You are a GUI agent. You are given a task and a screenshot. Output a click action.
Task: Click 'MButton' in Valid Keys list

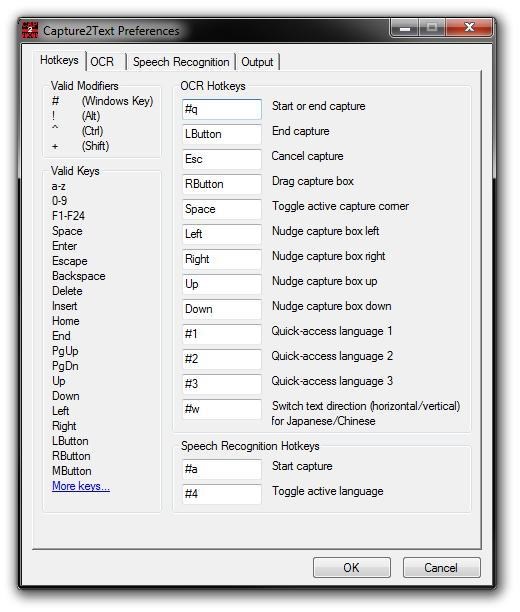72,471
